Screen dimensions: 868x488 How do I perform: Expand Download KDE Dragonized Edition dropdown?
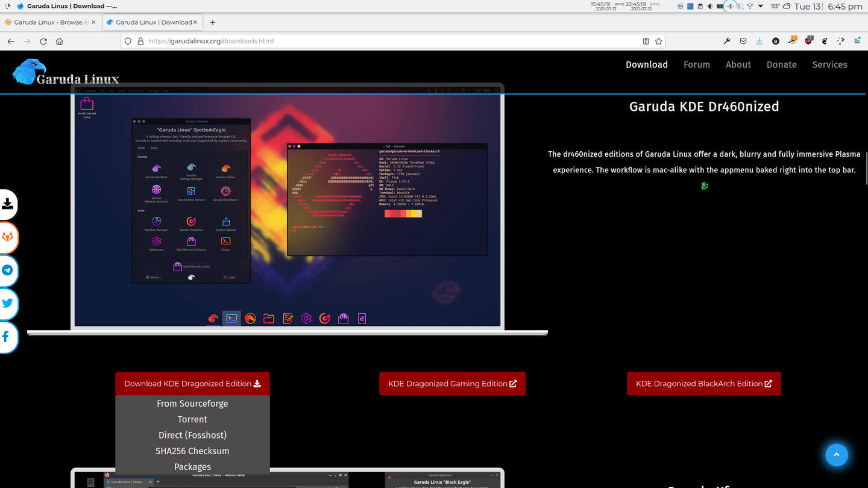click(192, 384)
